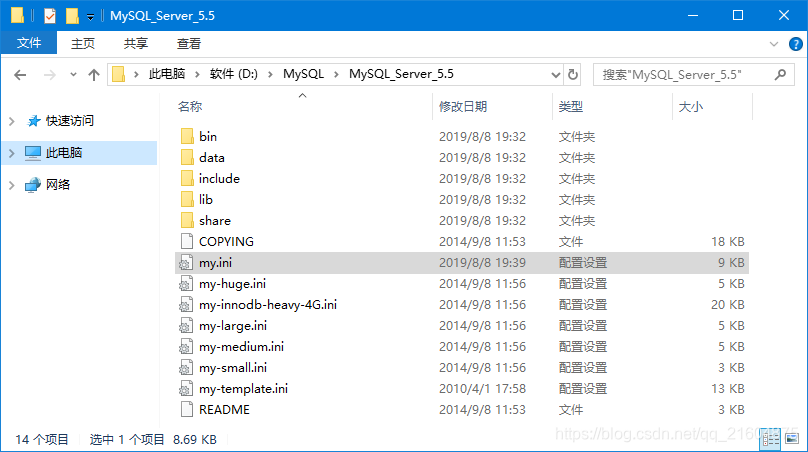Open Explorer help via question mark
Screen dimensions: 808x452
pyautogui.click(x=796, y=44)
